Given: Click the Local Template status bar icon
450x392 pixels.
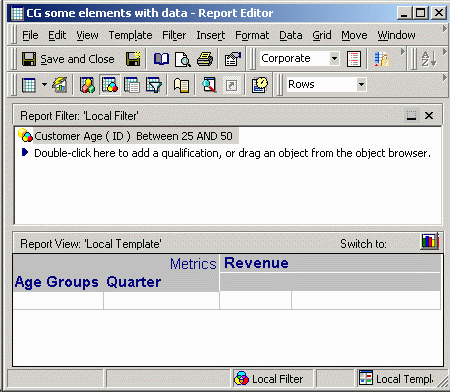Looking at the screenshot, I should tap(366, 378).
